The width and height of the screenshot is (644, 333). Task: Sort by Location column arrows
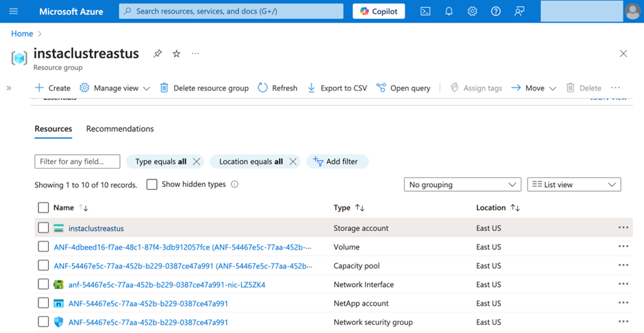(x=515, y=208)
